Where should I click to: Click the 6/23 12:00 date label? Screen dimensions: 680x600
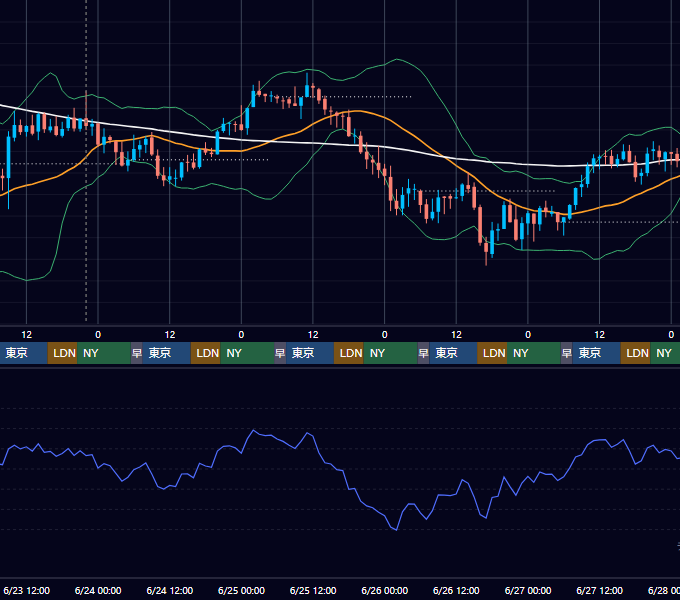[26, 590]
